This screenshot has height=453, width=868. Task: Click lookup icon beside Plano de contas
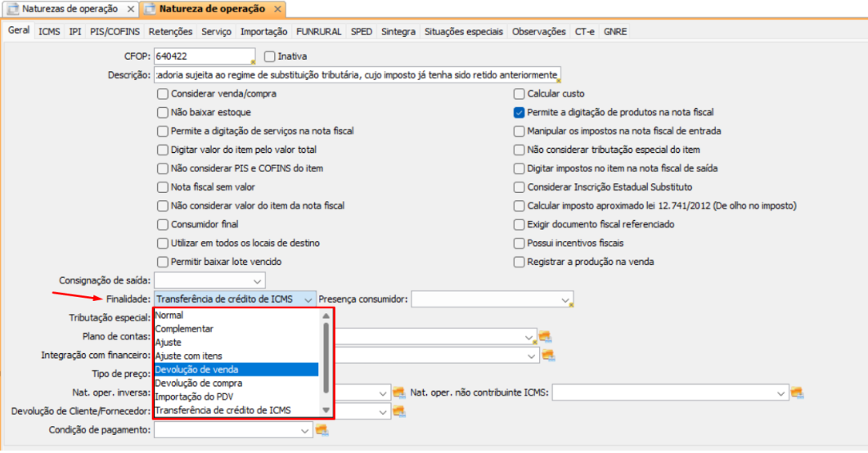pos(546,337)
